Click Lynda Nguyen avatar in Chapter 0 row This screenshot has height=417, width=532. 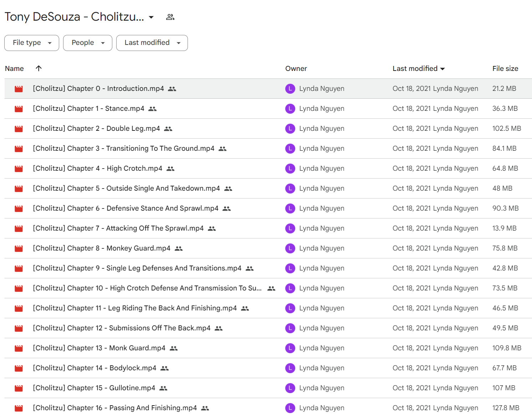pyautogui.click(x=290, y=89)
